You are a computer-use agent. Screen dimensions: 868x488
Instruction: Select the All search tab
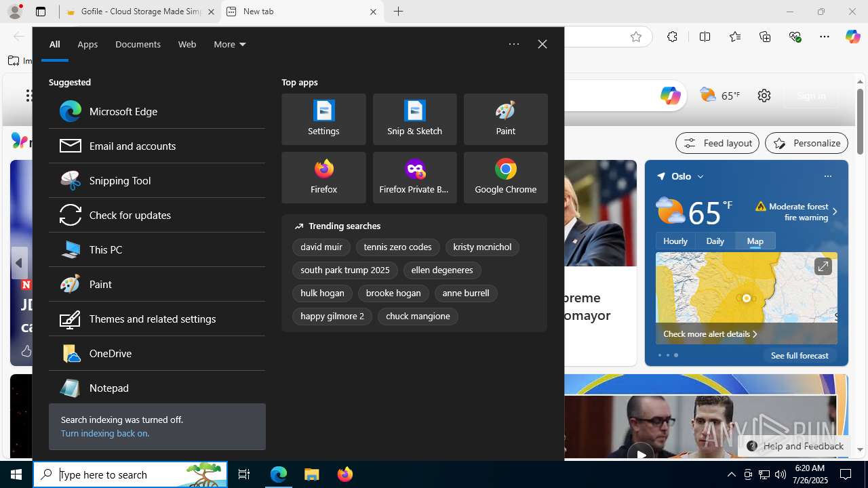coord(54,44)
